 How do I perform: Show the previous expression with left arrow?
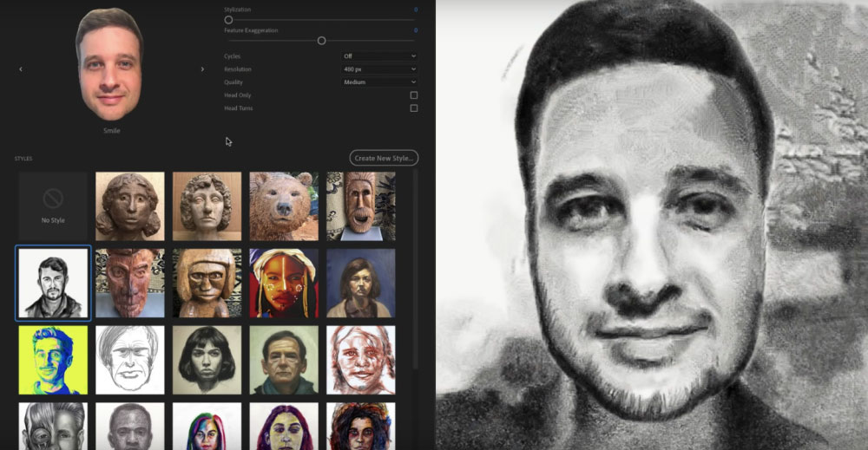point(21,69)
